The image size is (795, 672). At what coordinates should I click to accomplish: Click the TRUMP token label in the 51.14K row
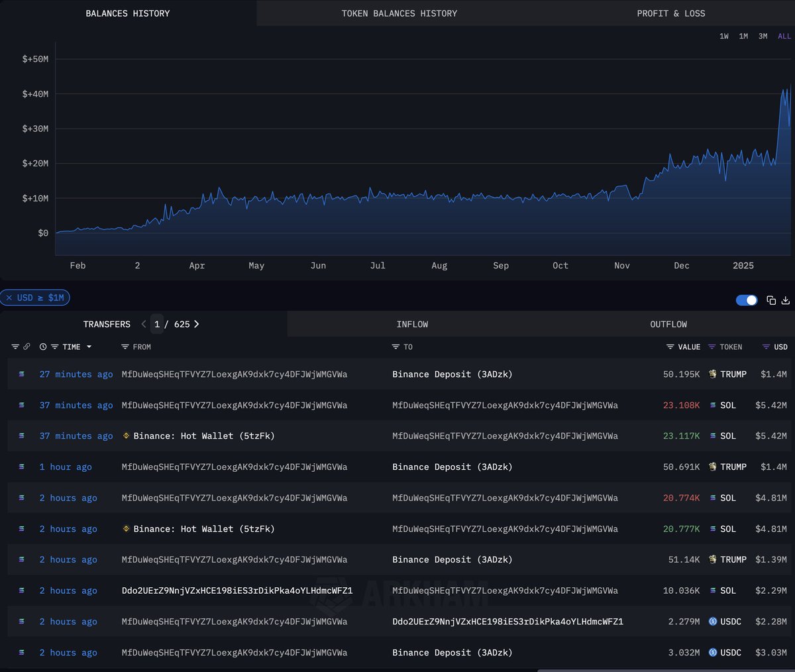click(x=733, y=559)
